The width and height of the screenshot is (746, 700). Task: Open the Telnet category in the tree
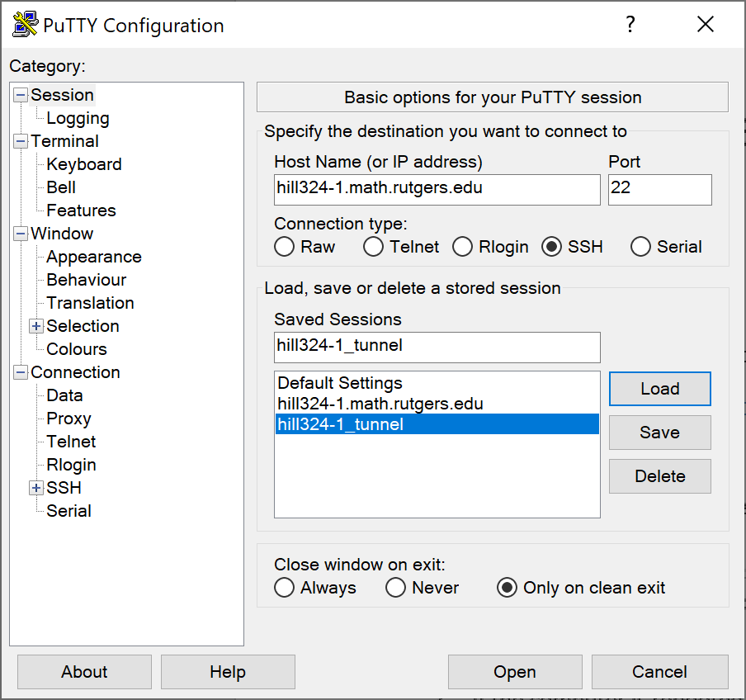pos(71,442)
